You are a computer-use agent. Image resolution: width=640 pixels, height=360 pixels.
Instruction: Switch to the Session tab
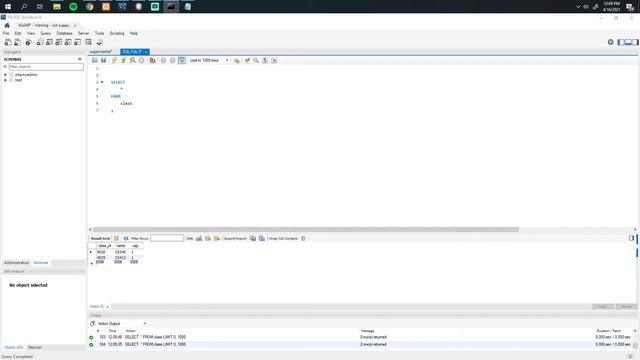tap(35, 347)
